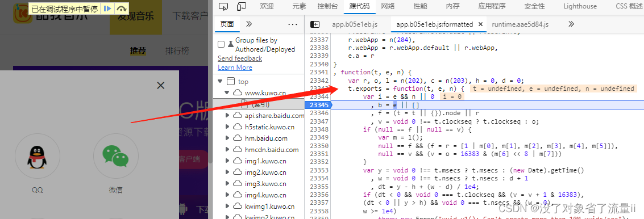Open the 安全性 tab

pos(534,6)
